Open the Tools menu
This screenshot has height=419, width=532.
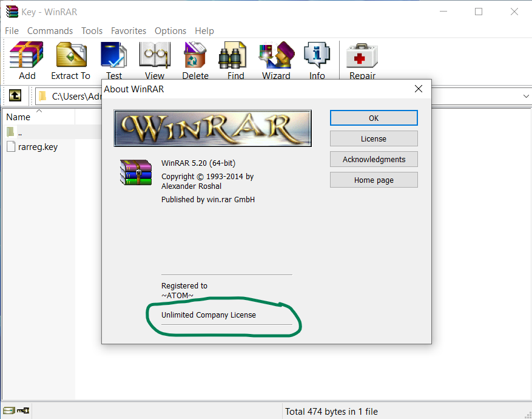click(92, 31)
